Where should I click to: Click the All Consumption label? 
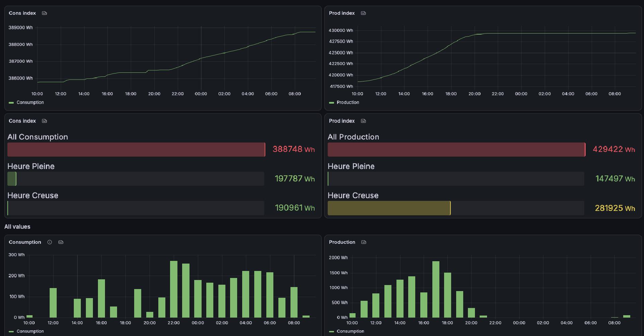pos(38,137)
